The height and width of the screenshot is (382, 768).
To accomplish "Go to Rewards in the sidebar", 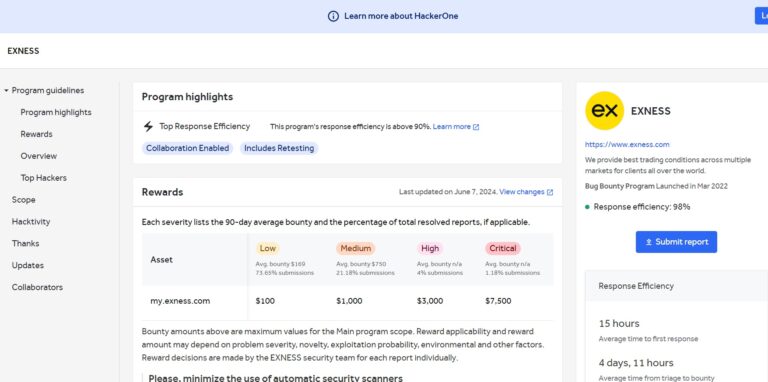I will (36, 134).
